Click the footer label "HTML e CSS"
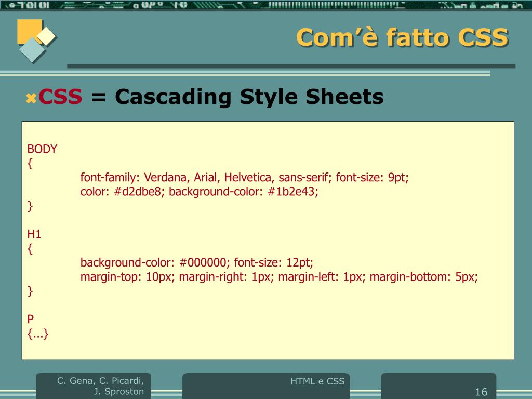 317,381
